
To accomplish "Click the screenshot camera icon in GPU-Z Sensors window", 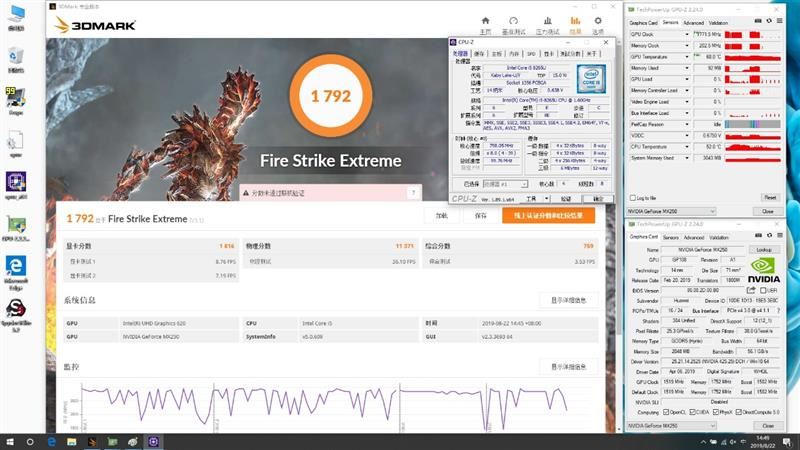I will pyautogui.click(x=758, y=21).
